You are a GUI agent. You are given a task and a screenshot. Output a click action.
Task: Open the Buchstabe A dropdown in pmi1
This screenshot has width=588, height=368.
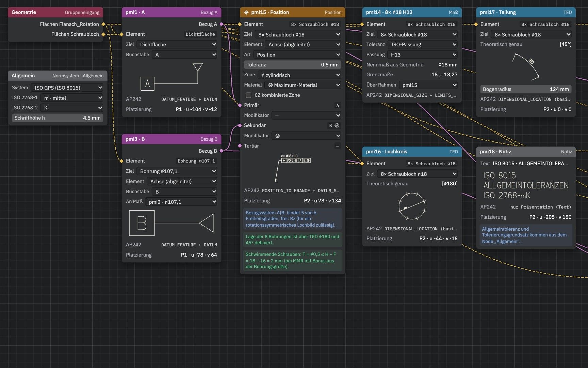[x=184, y=55]
